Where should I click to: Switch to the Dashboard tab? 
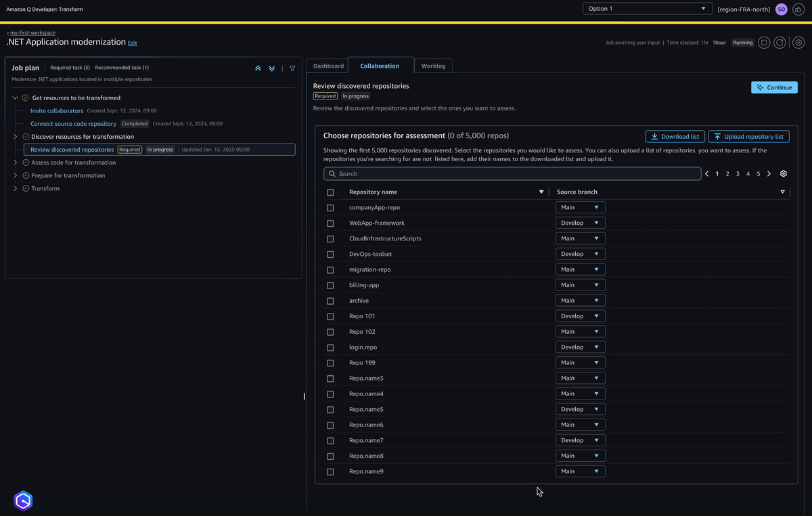pyautogui.click(x=328, y=66)
